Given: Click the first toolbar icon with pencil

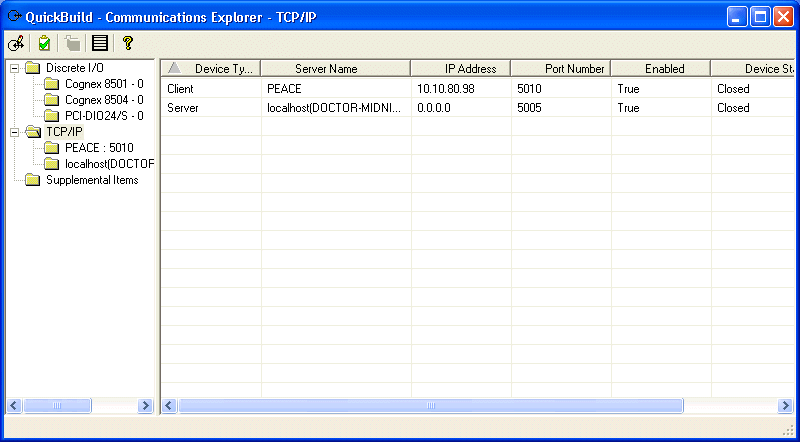Looking at the screenshot, I should pyautogui.click(x=16, y=43).
